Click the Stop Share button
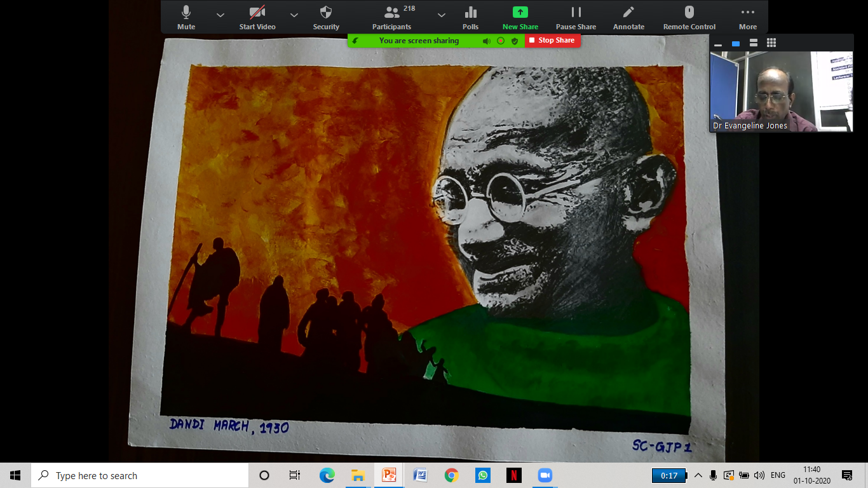 [x=552, y=40]
